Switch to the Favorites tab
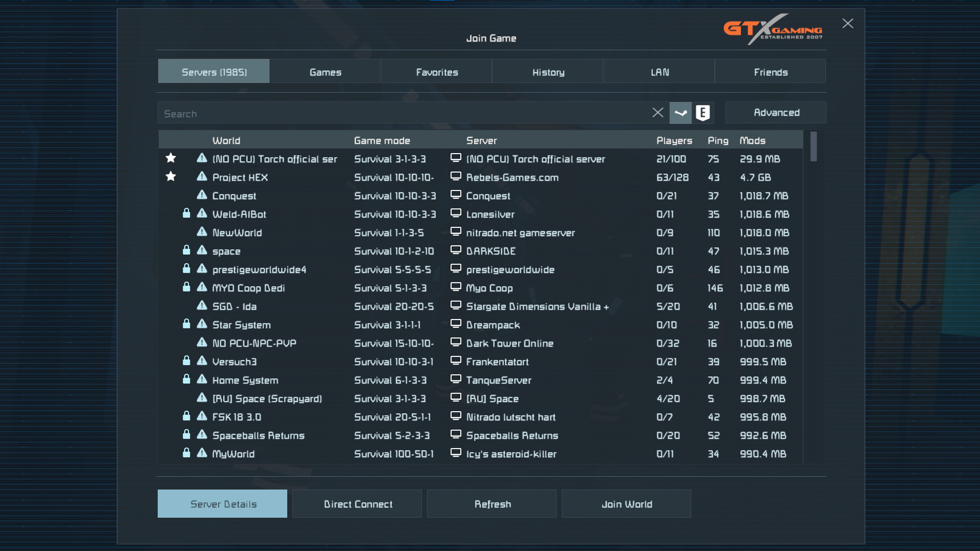 pos(436,72)
